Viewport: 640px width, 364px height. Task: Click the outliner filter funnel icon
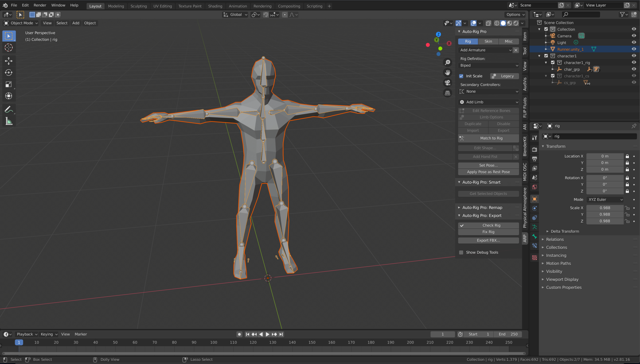pyautogui.click(x=622, y=14)
